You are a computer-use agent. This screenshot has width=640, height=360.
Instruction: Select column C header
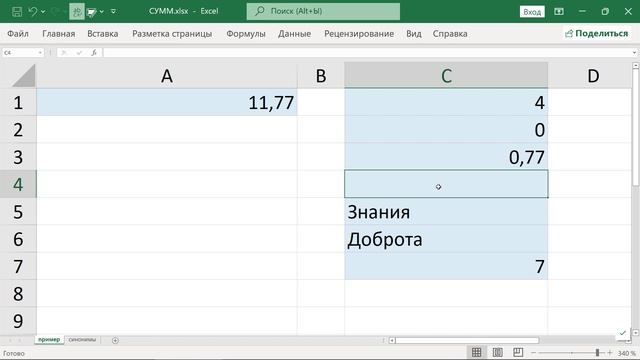(446, 76)
